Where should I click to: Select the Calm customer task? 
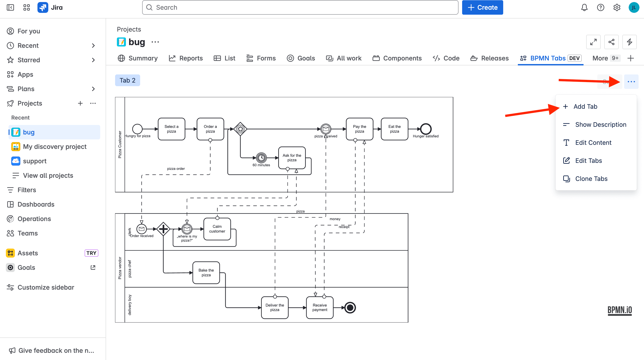[217, 229]
